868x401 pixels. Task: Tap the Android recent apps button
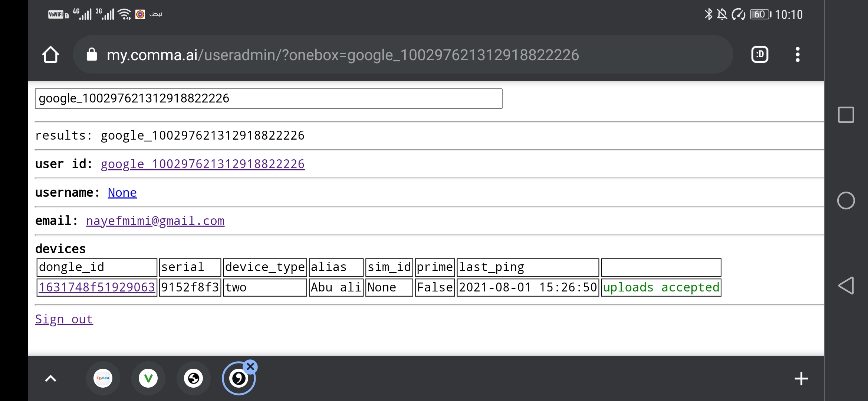tap(846, 115)
